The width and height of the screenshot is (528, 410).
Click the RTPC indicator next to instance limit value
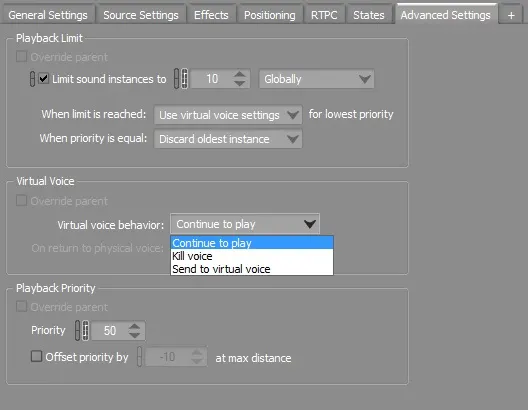185,79
